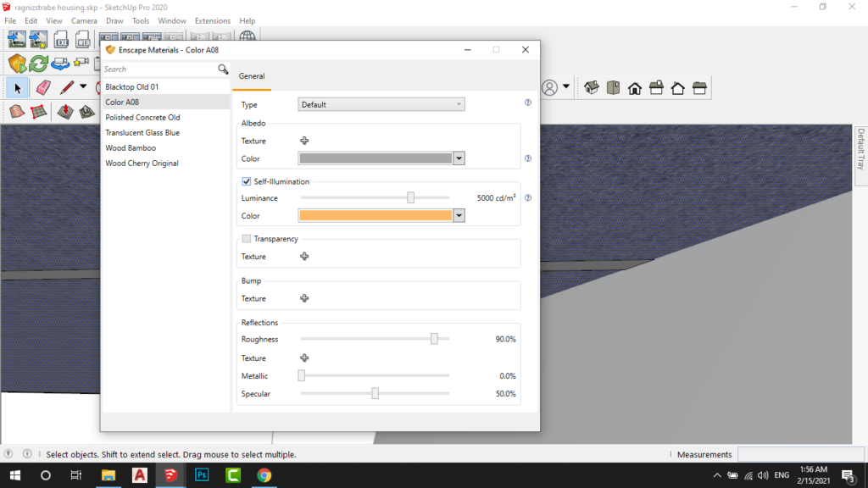Open the material Type dropdown
Viewport: 868px width, 488px height.
click(381, 104)
